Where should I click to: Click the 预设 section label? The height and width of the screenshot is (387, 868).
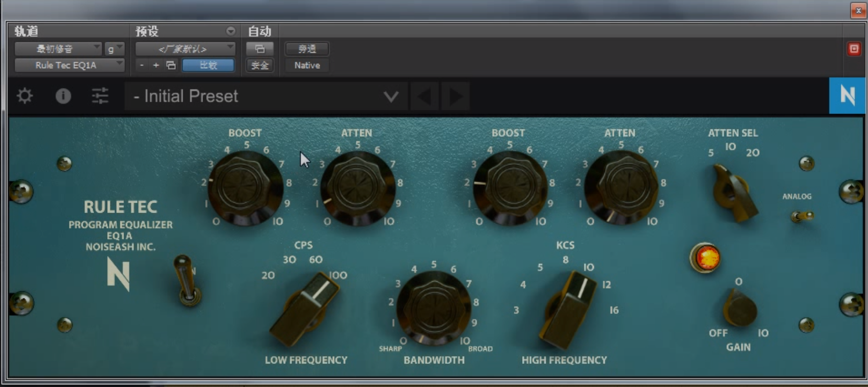(147, 31)
